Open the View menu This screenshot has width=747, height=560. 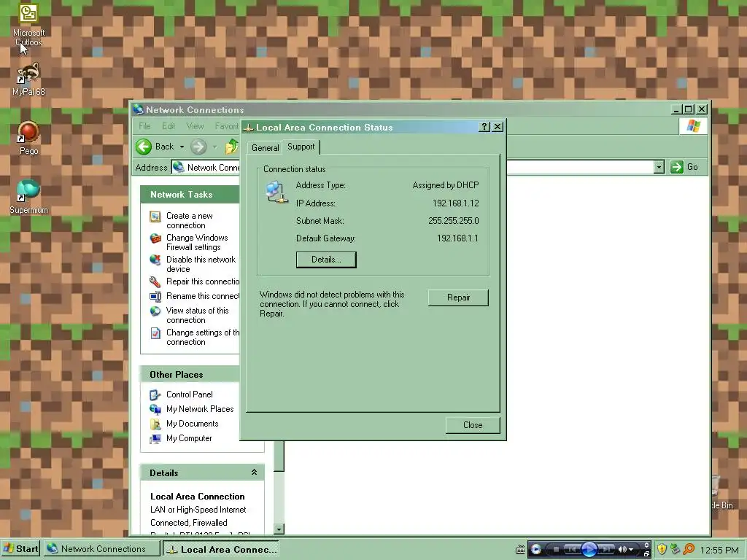pos(195,126)
